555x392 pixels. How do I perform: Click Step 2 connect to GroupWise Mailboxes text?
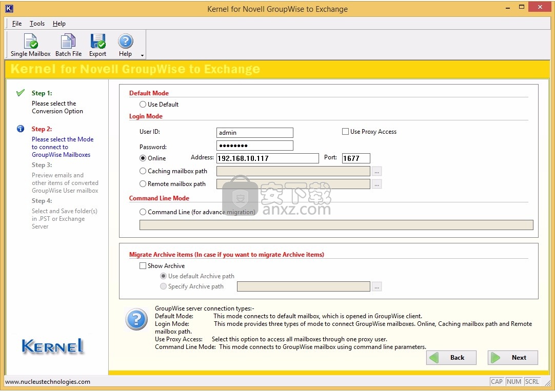pos(63,147)
